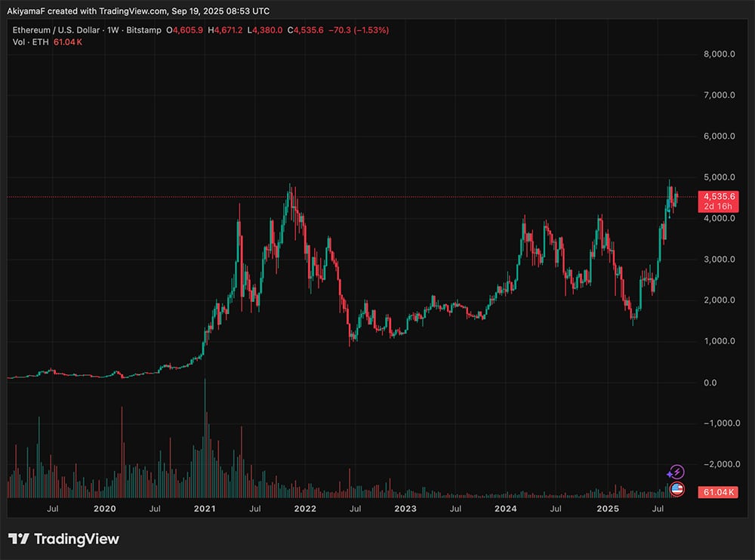
Task: Click the 61.04 K volume value in legend
Action: pyautogui.click(x=67, y=42)
